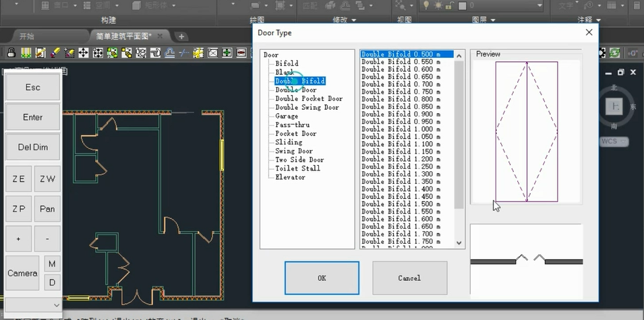The height and width of the screenshot is (320, 644).
Task: Click the 绘图 ribbon panel label
Action: (257, 20)
